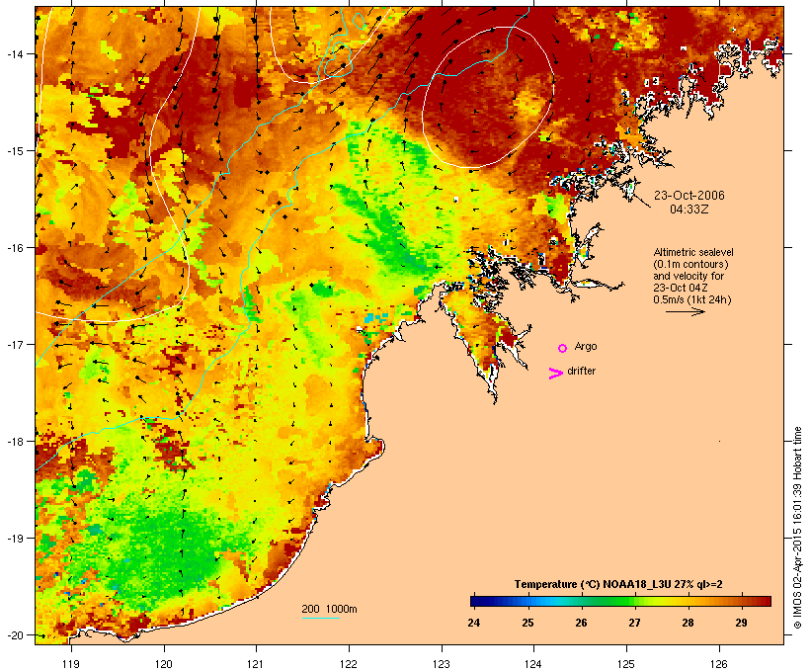Image resolution: width=810 pixels, height=672 pixels.
Task: Click latitude axis label '-14'
Action: (14, 53)
